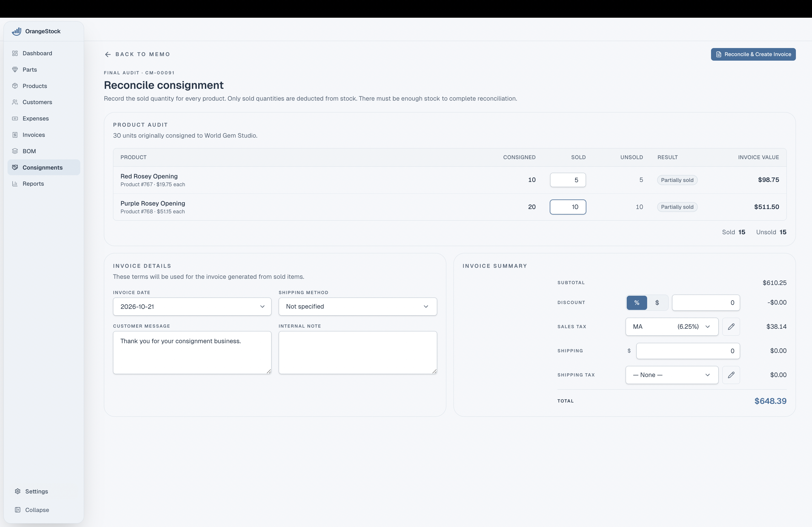812x527 pixels.
Task: Click the discount amount input field
Action: (x=706, y=302)
